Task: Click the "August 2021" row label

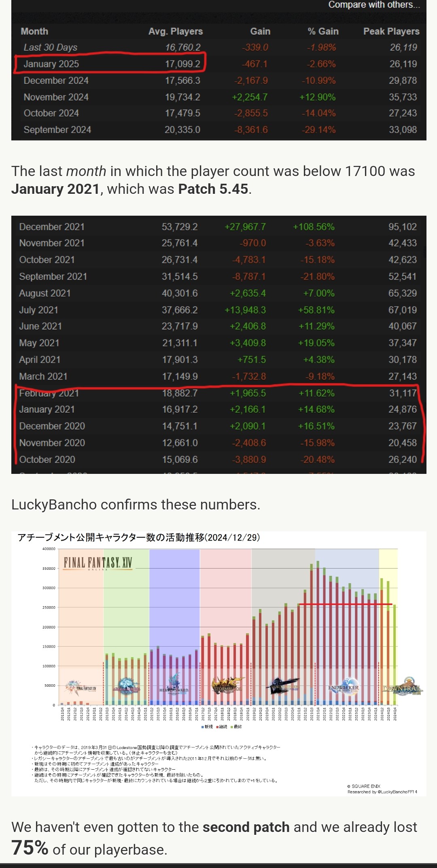Action: (45, 293)
